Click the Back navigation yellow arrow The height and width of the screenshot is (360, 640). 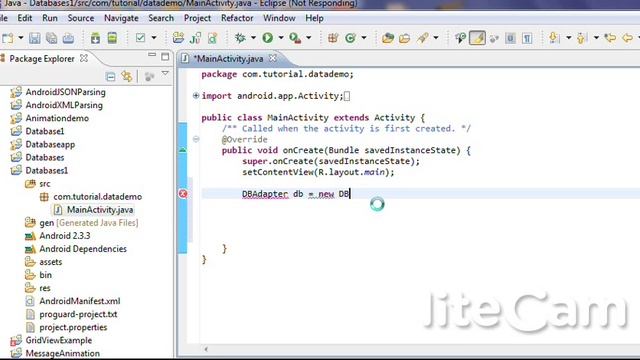click(x=628, y=38)
